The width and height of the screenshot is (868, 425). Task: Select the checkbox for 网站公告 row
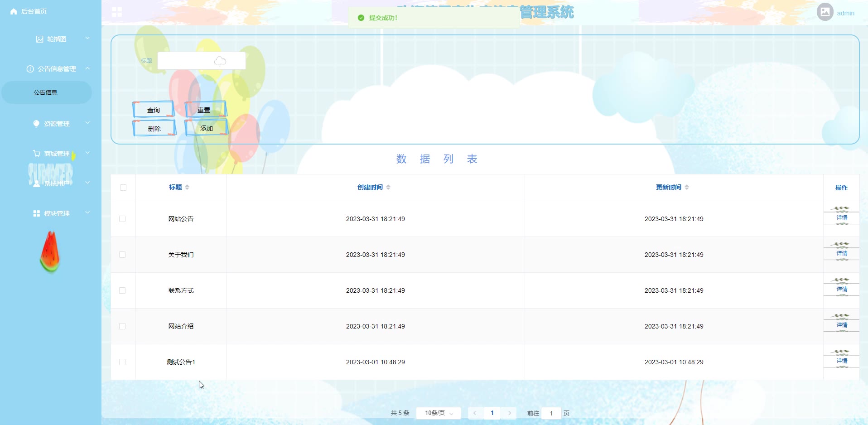point(122,219)
